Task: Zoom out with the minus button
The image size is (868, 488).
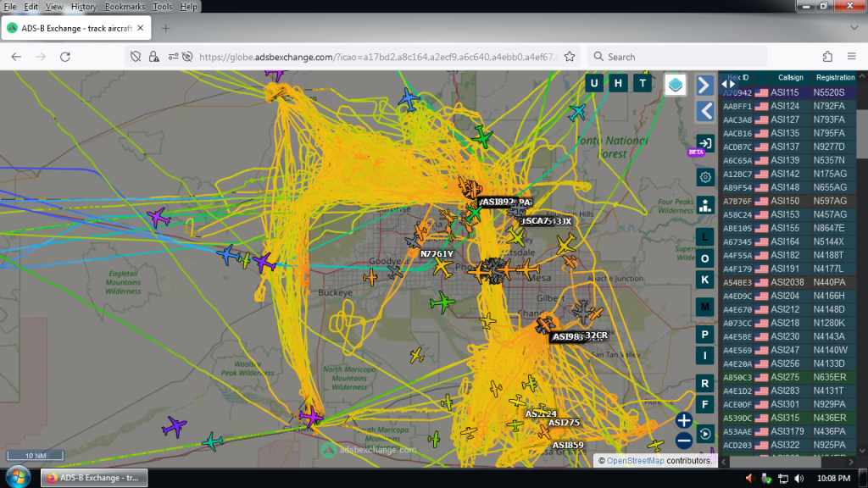Action: (684, 441)
